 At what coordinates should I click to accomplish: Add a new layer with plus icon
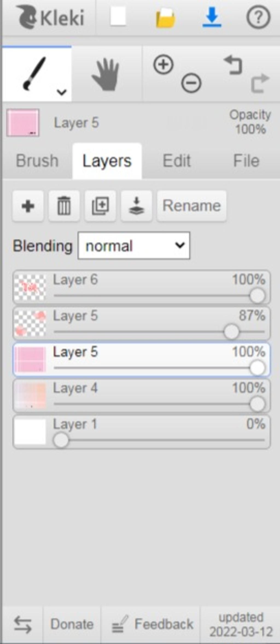[x=28, y=206]
